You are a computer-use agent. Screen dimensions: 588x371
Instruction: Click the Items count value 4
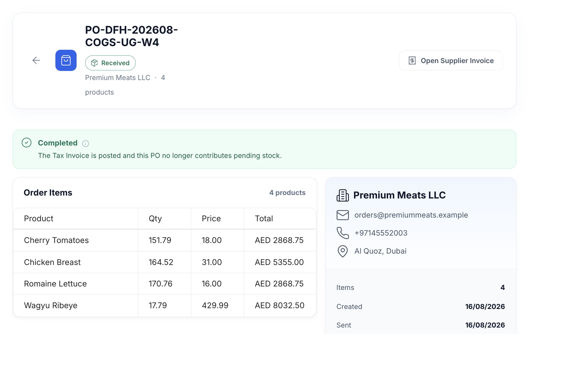tap(503, 288)
